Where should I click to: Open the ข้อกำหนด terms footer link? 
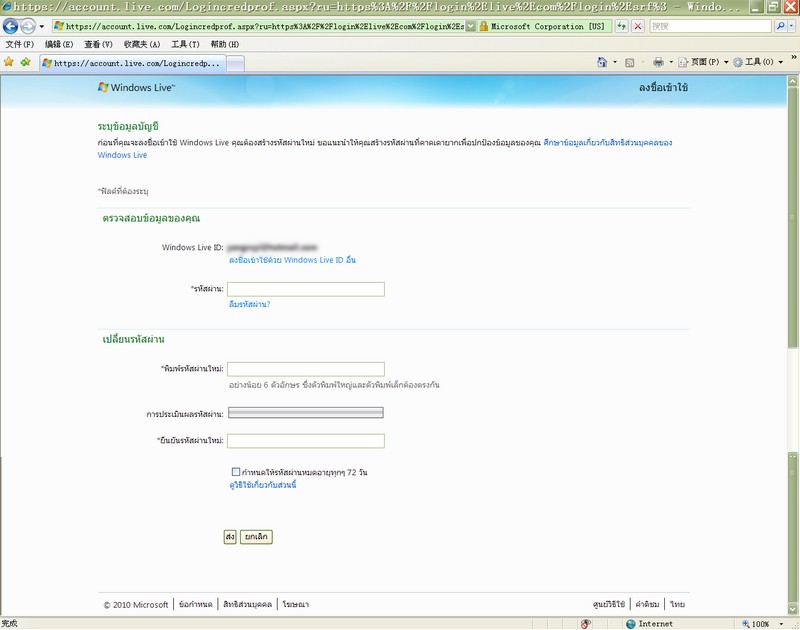[x=195, y=604]
